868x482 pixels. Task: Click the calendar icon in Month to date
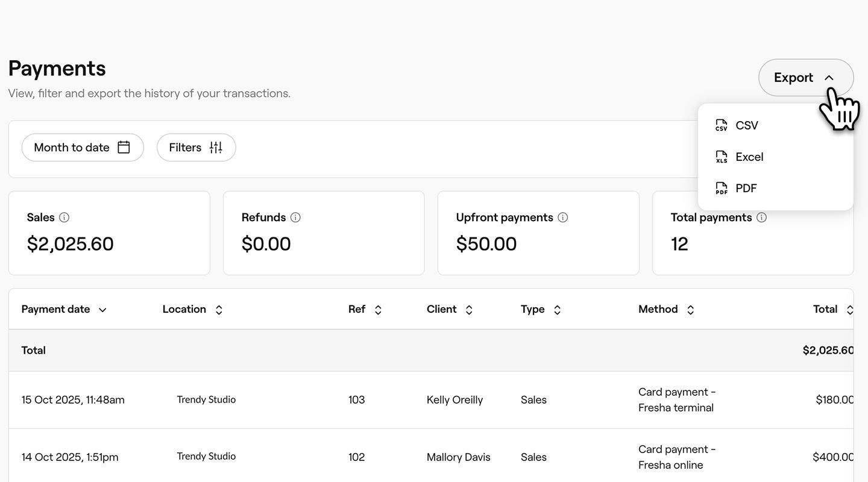tap(124, 148)
